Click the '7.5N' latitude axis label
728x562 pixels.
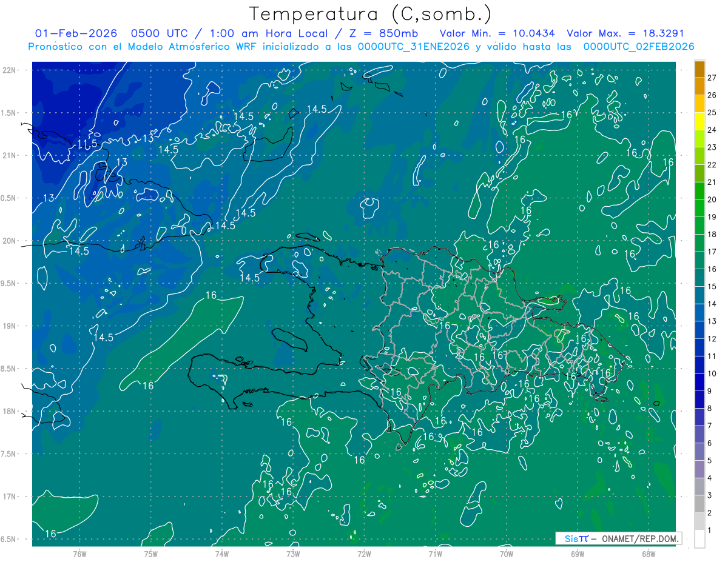pos(9,454)
